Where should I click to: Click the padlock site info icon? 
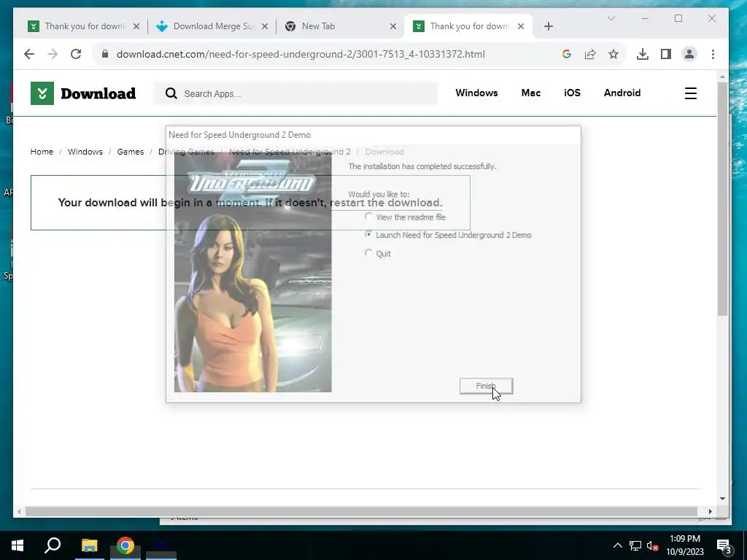click(x=105, y=54)
